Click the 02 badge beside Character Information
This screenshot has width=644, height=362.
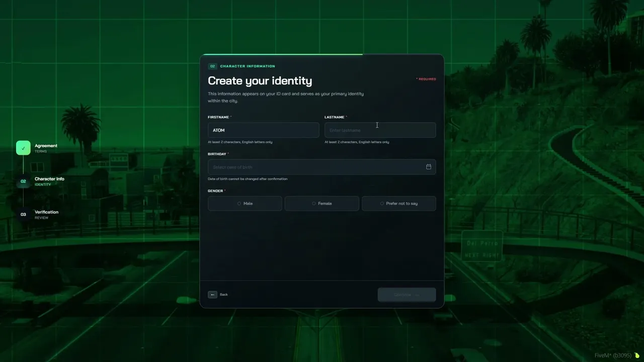pos(212,66)
